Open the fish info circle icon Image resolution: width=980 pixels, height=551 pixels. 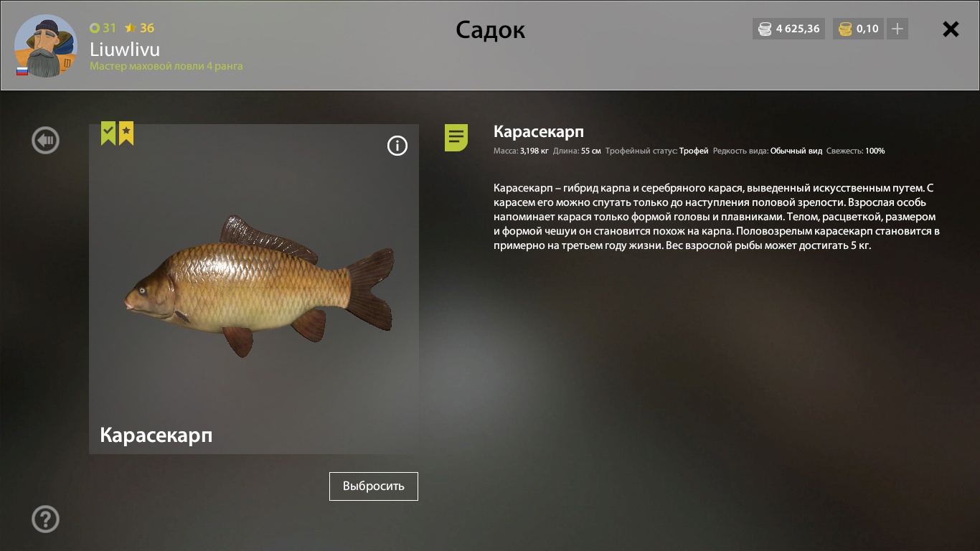pyautogui.click(x=397, y=146)
